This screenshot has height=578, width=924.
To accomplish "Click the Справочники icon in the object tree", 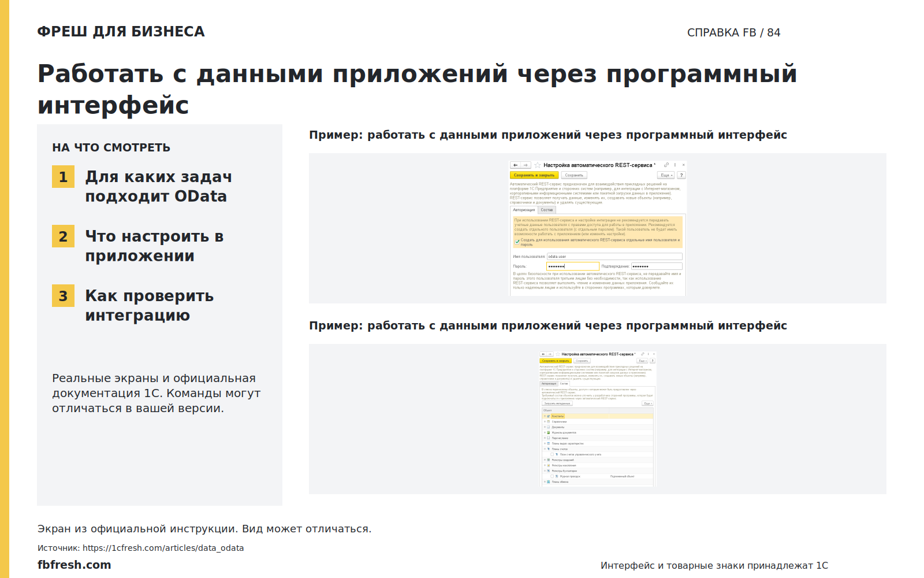I will (549, 422).
